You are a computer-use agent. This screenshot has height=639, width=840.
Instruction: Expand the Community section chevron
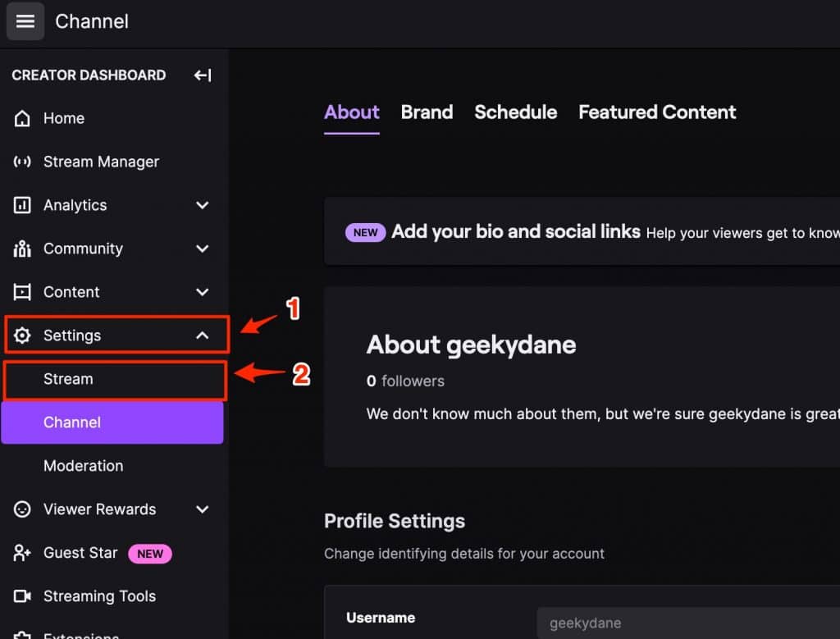pyautogui.click(x=203, y=249)
